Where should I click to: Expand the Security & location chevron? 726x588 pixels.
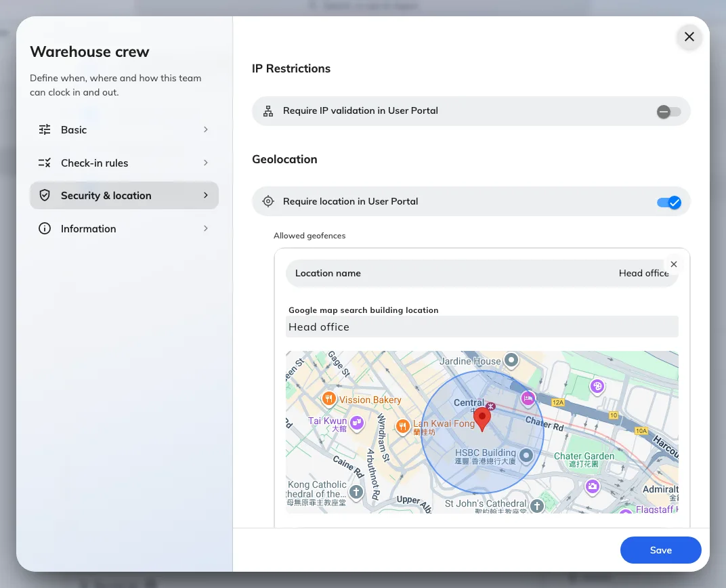tap(206, 195)
